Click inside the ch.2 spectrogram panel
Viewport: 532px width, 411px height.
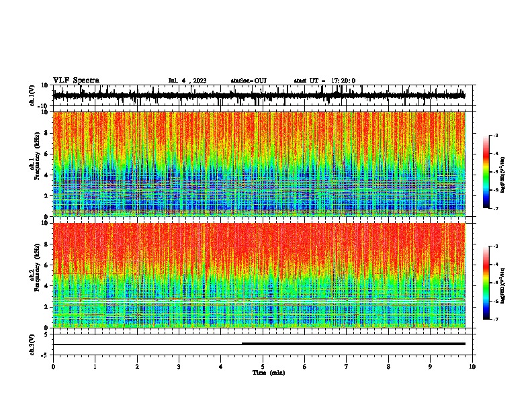[x=259, y=275]
